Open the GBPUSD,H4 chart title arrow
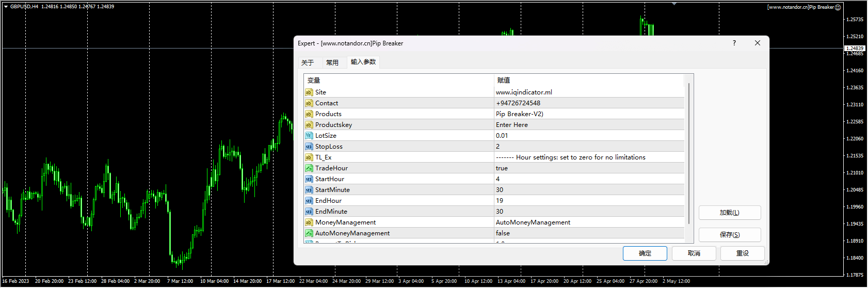 tap(6, 7)
